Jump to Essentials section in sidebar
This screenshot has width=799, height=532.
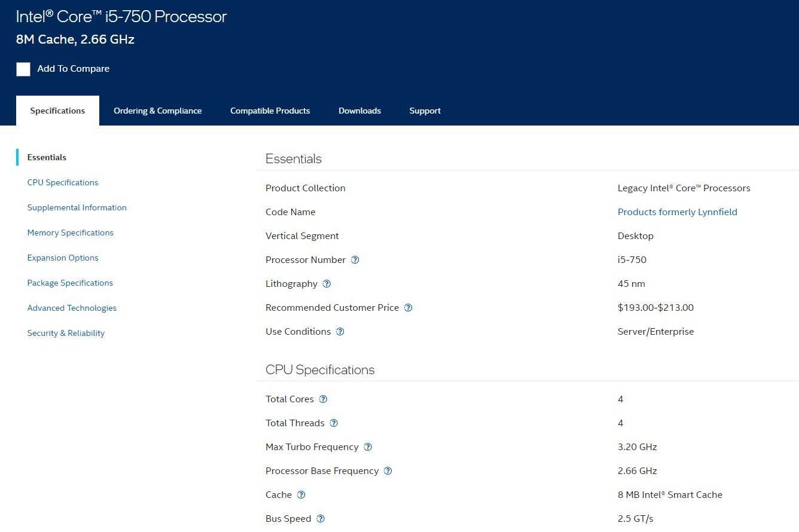pos(47,157)
